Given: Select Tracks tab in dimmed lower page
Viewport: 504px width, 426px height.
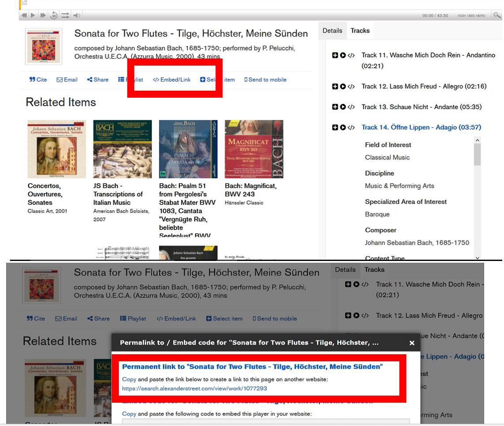Looking at the screenshot, I should pyautogui.click(x=374, y=270).
